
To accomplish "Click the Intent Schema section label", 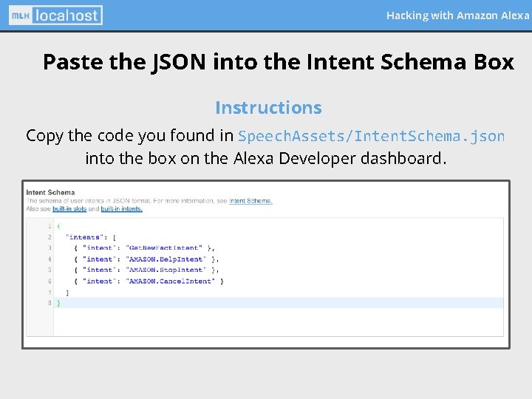I will coord(50,192).
